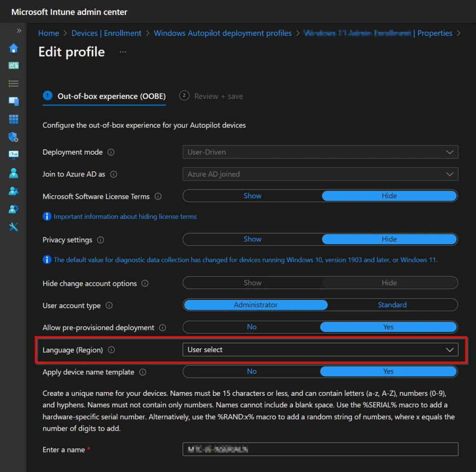
Task: Open Home icon in sidebar
Action: tap(13, 48)
